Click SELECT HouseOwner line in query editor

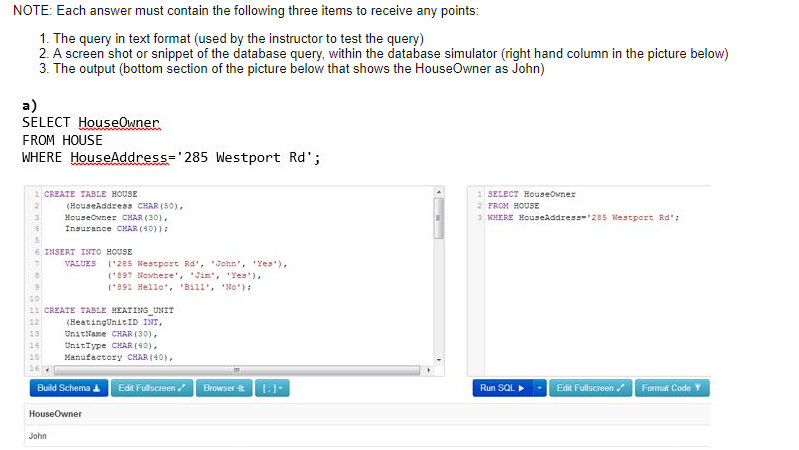coord(531,194)
